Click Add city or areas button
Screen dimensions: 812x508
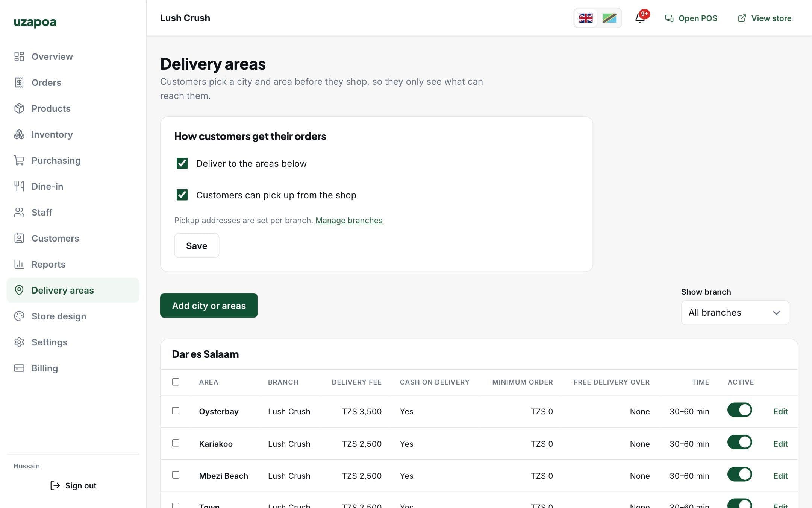pos(209,306)
